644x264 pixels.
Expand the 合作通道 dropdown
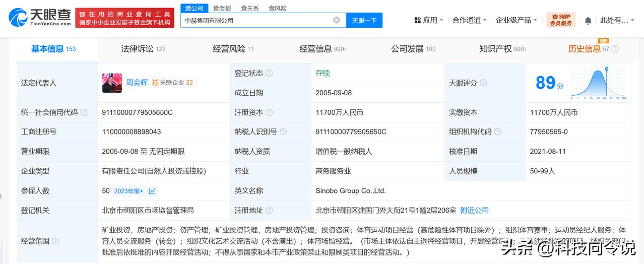click(x=469, y=20)
